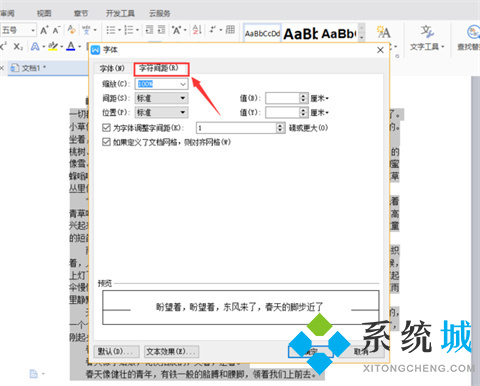The width and height of the screenshot is (480, 386).
Task: Click the kerning point size field
Action: click(236, 128)
